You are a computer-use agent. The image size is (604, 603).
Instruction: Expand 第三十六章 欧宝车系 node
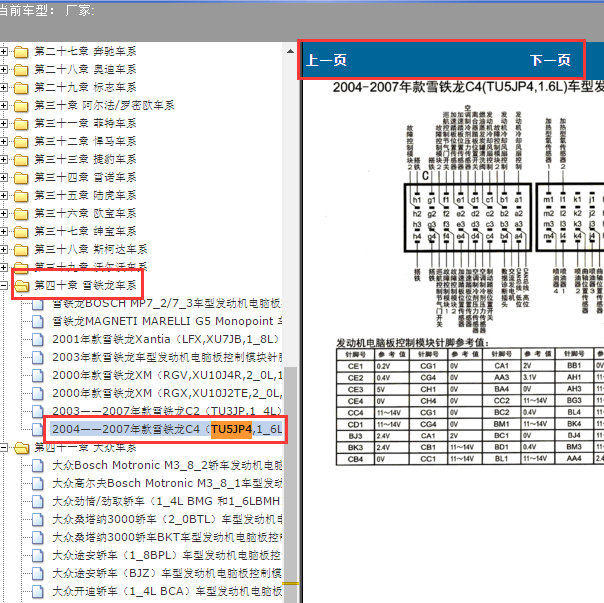point(3,213)
